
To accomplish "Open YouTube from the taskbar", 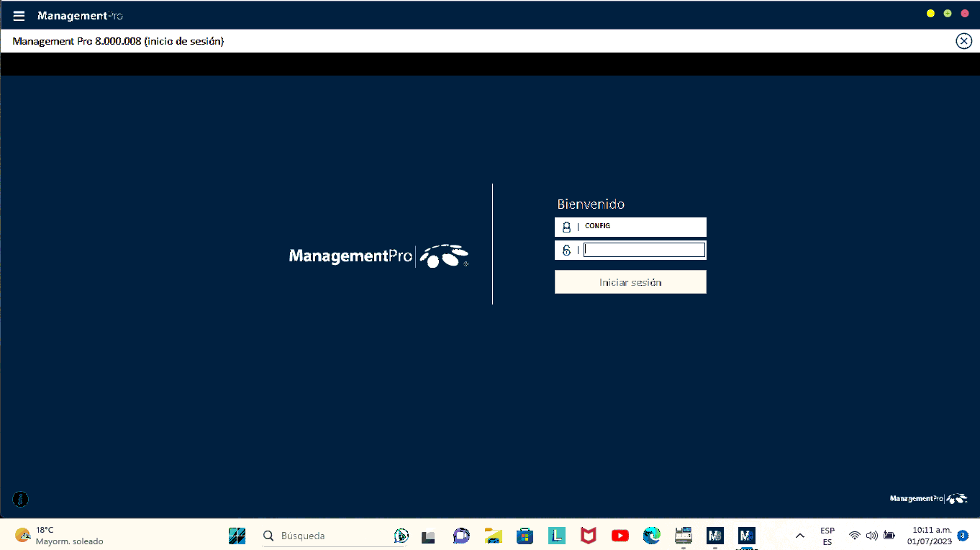I will pyautogui.click(x=620, y=536).
